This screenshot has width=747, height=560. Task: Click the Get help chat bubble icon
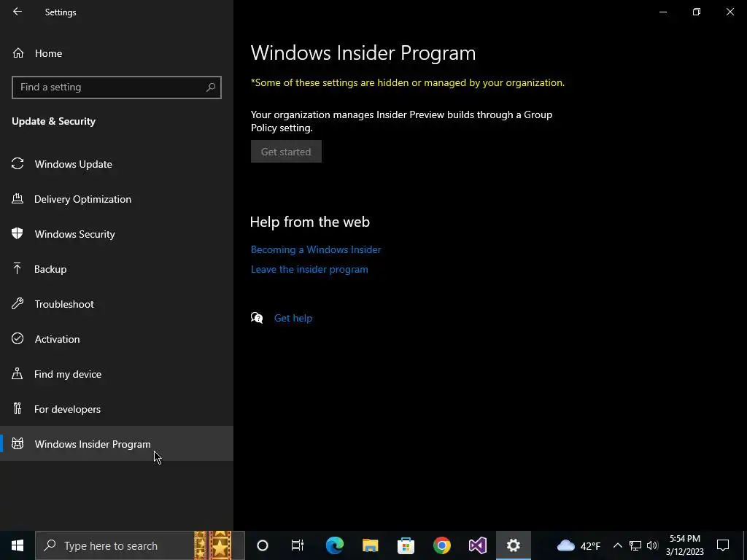[x=257, y=318]
